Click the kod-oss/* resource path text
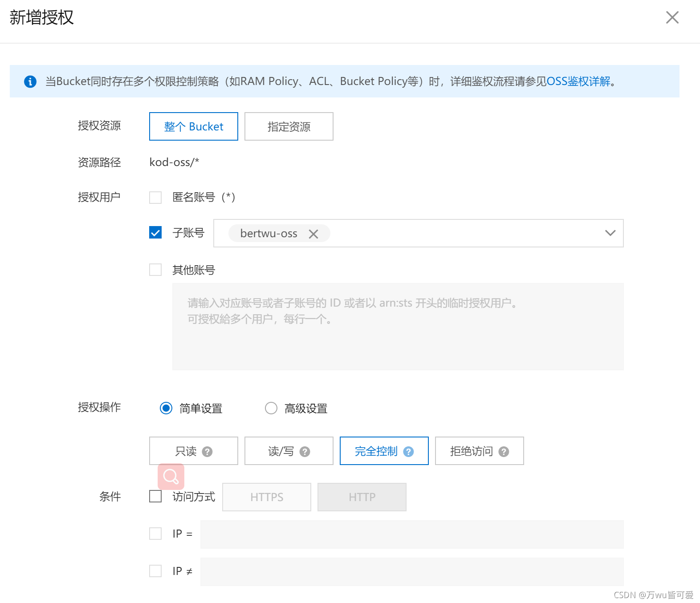 tap(174, 162)
